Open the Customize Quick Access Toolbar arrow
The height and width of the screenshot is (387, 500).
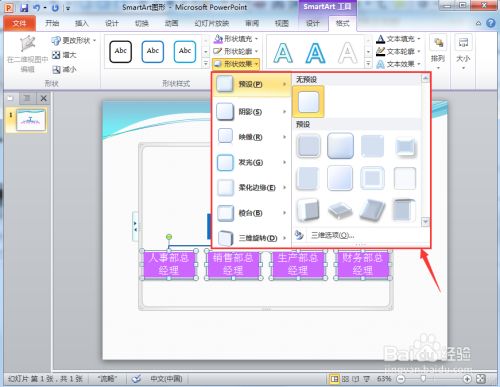pos(68,8)
